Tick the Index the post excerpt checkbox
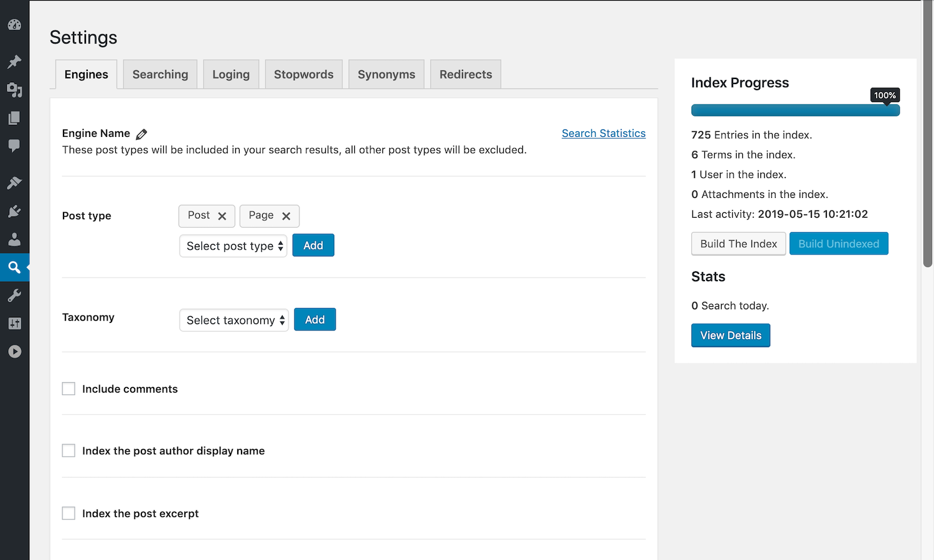 pos(68,513)
